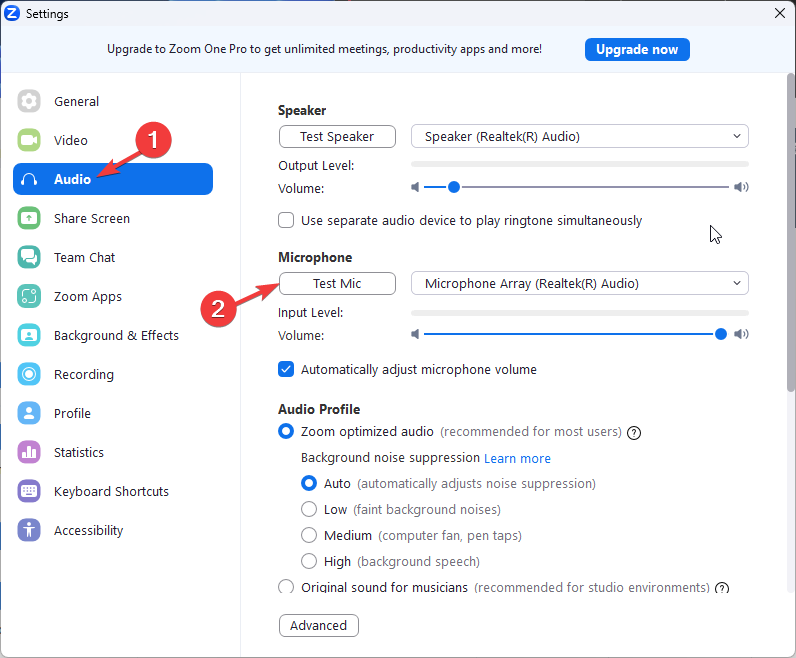Screen dimensions: 796x658
Task: Click speaker volume mute icon
Action: tap(415, 187)
